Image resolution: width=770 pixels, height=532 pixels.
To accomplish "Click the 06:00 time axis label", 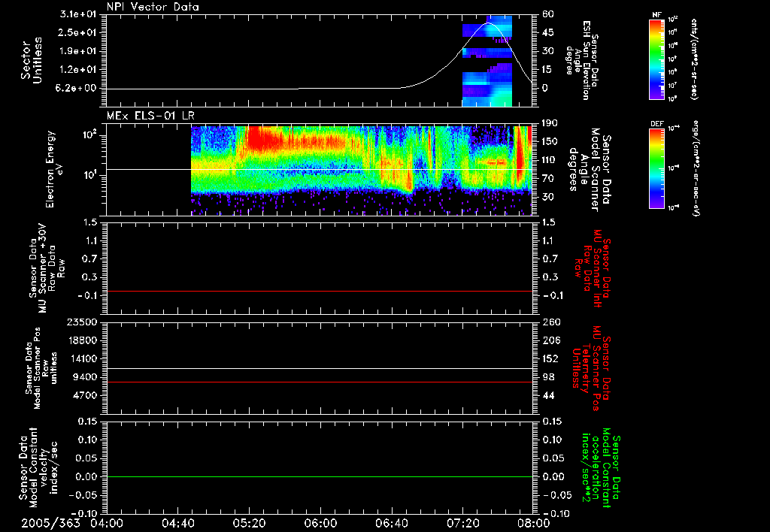I will pyautogui.click(x=320, y=523).
